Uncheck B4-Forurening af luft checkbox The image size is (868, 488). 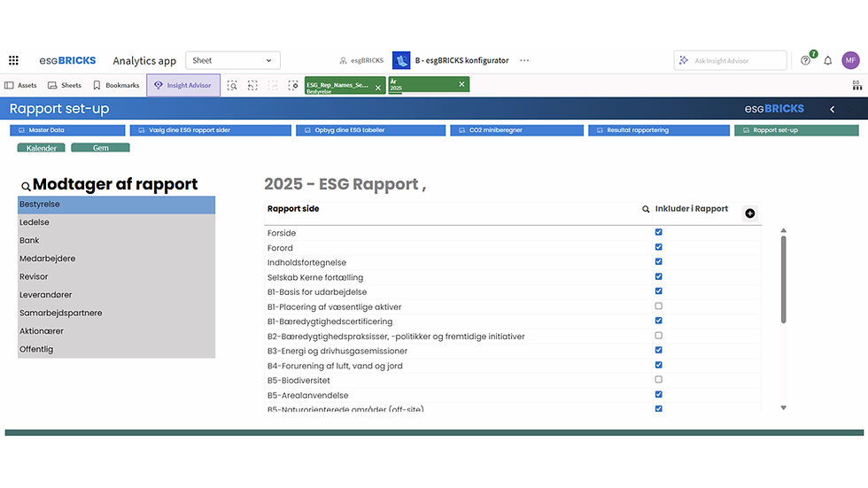point(659,365)
